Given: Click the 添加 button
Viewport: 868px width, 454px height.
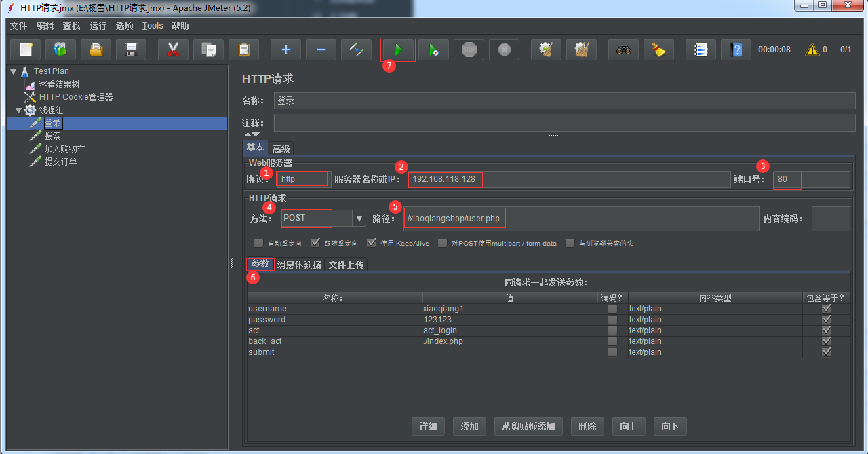Looking at the screenshot, I should click(x=469, y=426).
